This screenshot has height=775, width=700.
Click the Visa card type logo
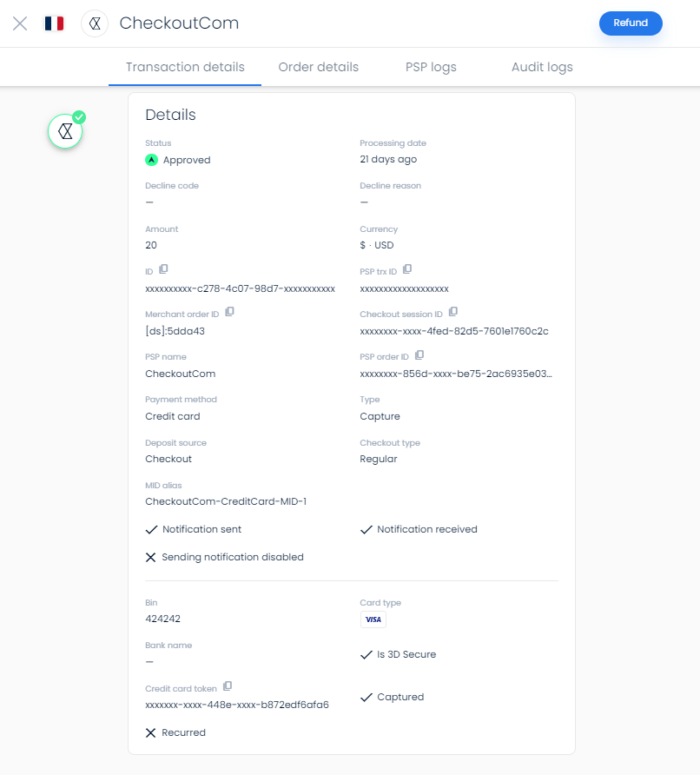373,619
